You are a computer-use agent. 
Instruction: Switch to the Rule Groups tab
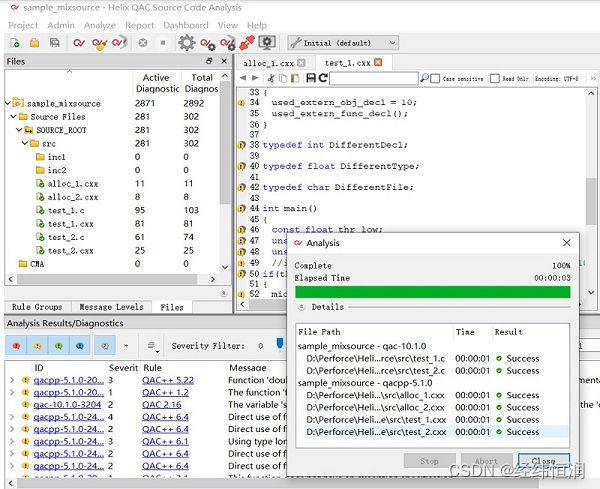[37, 307]
